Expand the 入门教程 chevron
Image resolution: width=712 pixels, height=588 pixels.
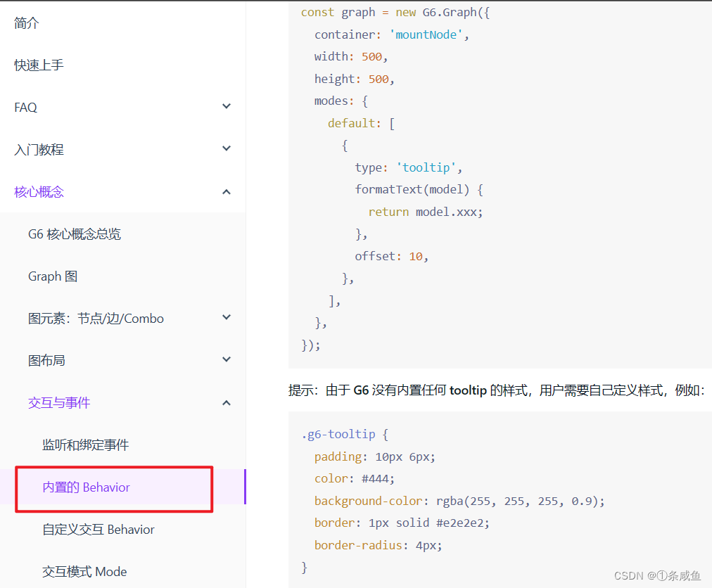click(x=226, y=148)
